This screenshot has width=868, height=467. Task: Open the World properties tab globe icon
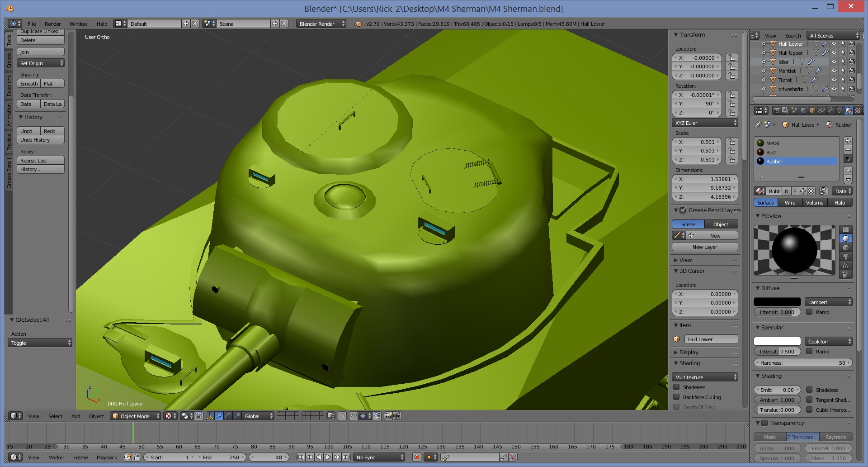pyautogui.click(x=803, y=110)
